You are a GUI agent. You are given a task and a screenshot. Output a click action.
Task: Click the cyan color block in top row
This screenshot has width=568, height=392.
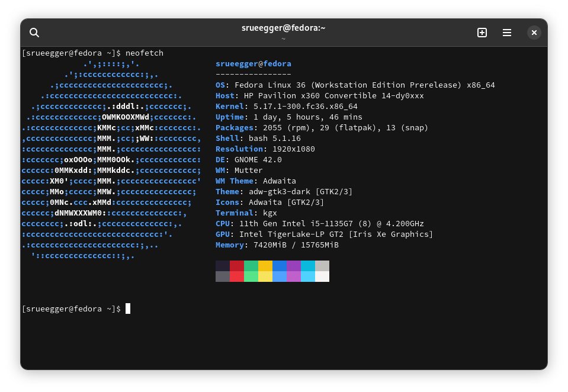point(308,266)
